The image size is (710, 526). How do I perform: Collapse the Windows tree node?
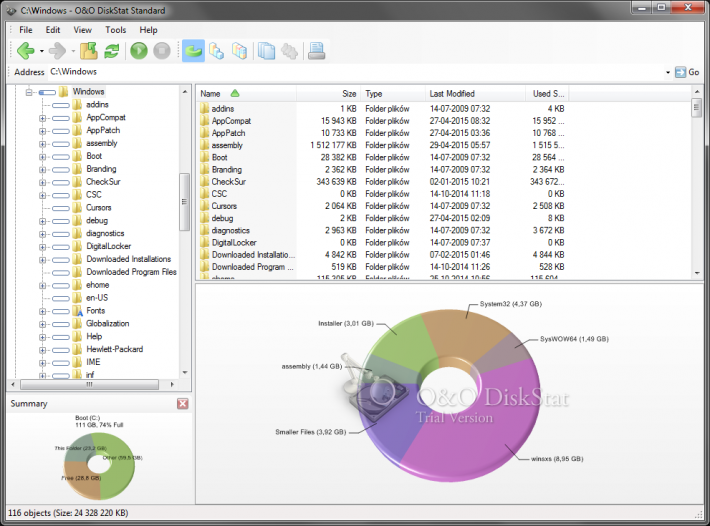[29, 92]
